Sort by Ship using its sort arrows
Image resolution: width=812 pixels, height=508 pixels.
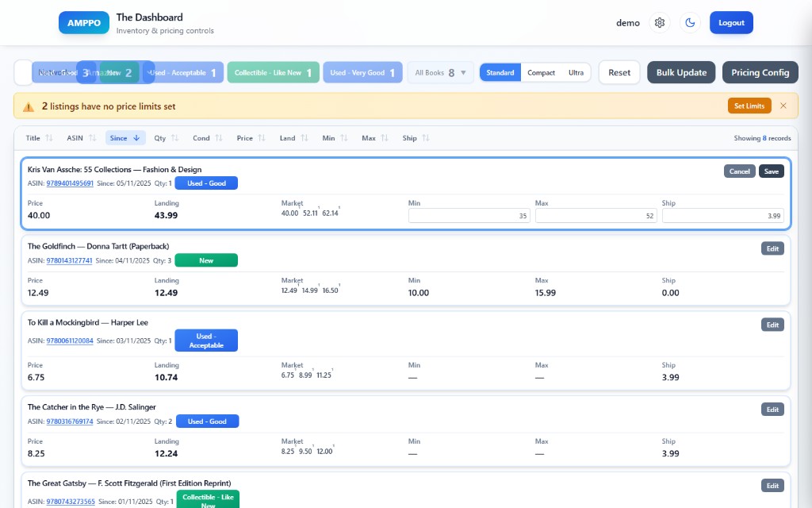tap(426, 138)
